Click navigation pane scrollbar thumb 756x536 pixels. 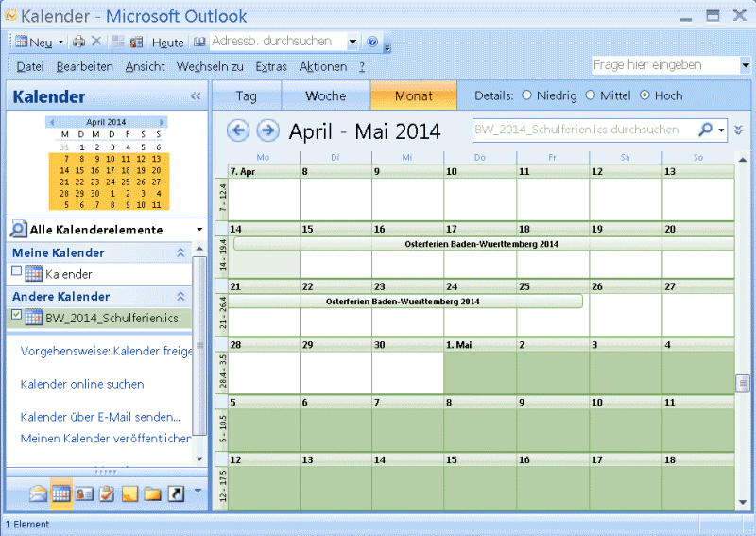199,345
